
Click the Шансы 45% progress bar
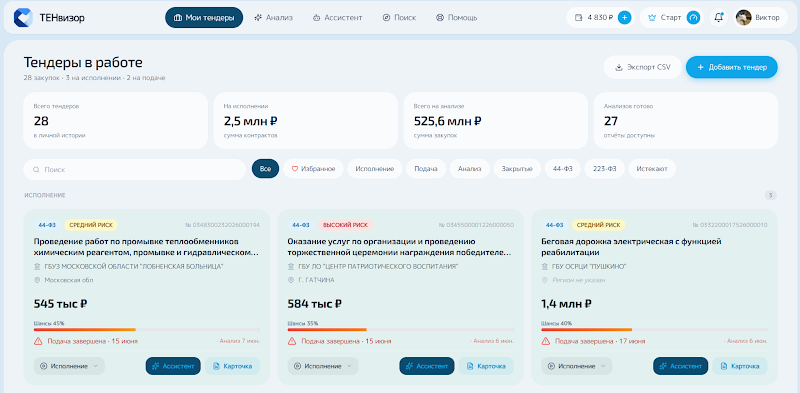(147, 330)
